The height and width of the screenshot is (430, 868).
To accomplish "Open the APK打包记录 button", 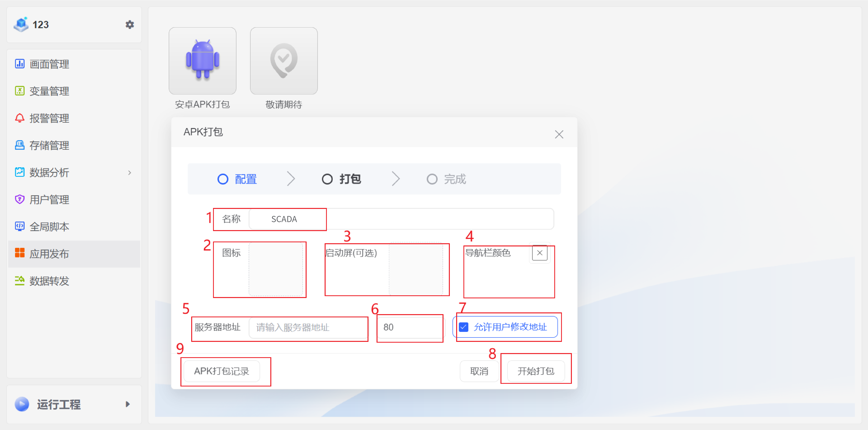I will 221,371.
